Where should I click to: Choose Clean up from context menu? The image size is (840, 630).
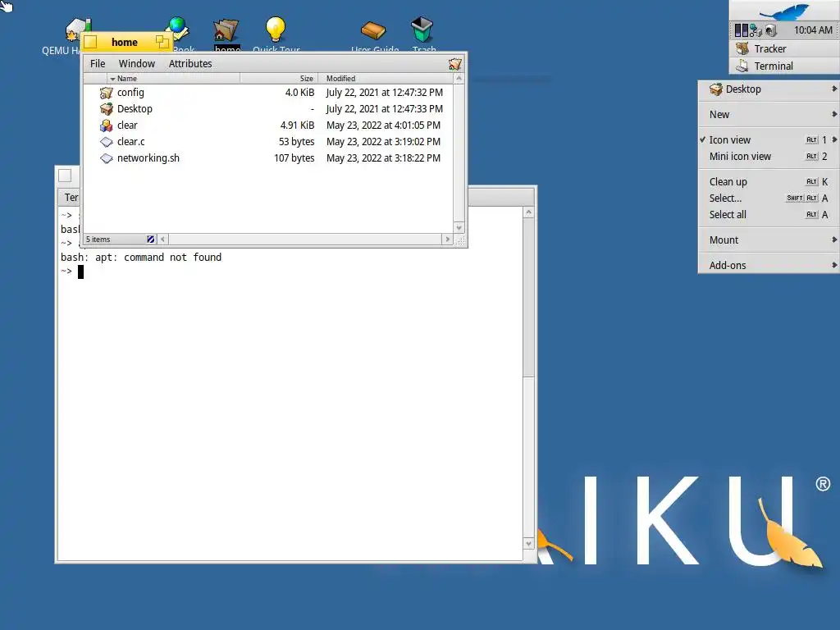point(769,181)
